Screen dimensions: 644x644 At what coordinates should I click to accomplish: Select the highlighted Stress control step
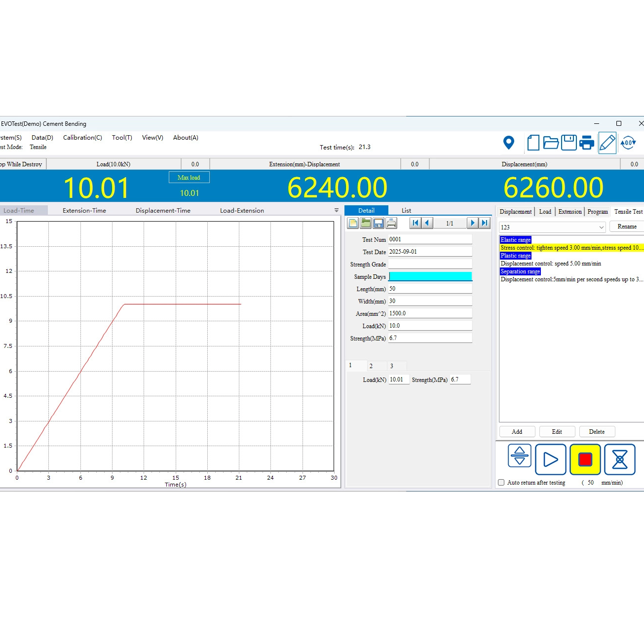(x=571, y=248)
